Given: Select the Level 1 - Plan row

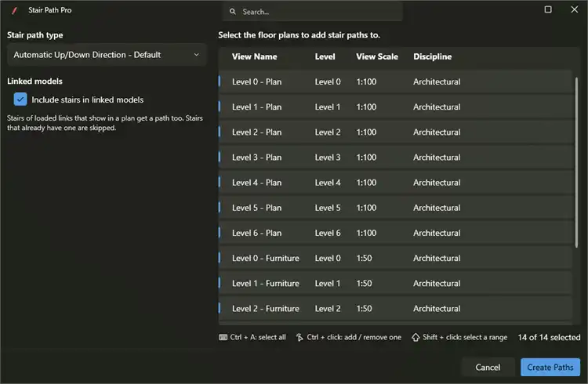Looking at the screenshot, I should (395, 107).
